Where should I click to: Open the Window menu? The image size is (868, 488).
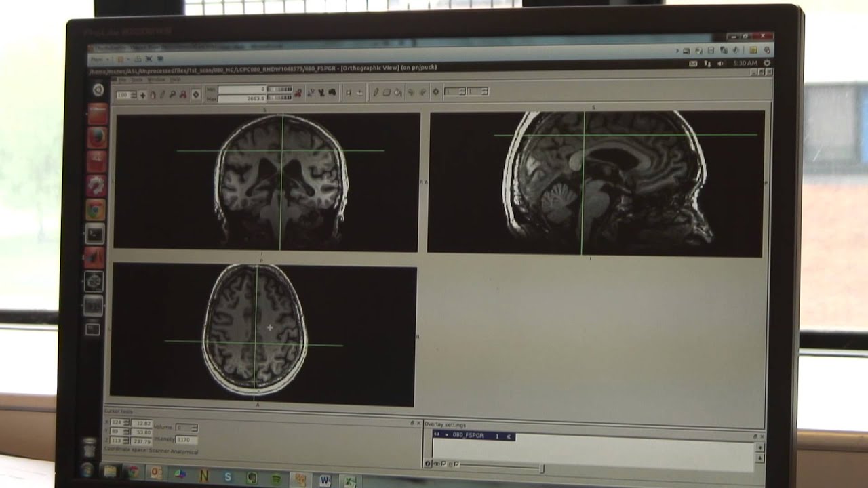[x=157, y=80]
